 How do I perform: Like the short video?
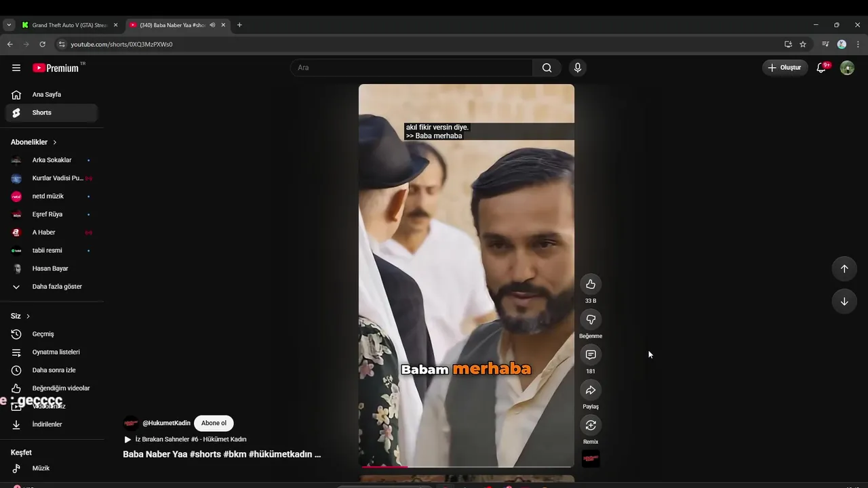tap(591, 284)
